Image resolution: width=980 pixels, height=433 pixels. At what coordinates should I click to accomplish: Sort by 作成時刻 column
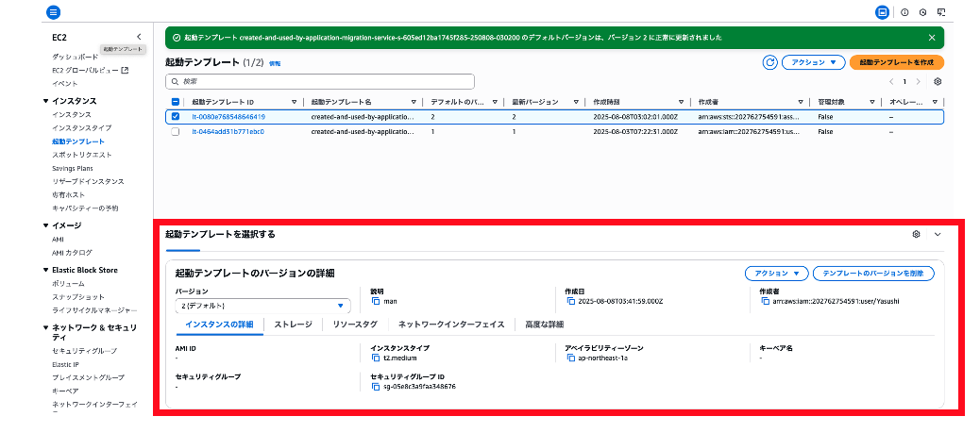(x=681, y=102)
